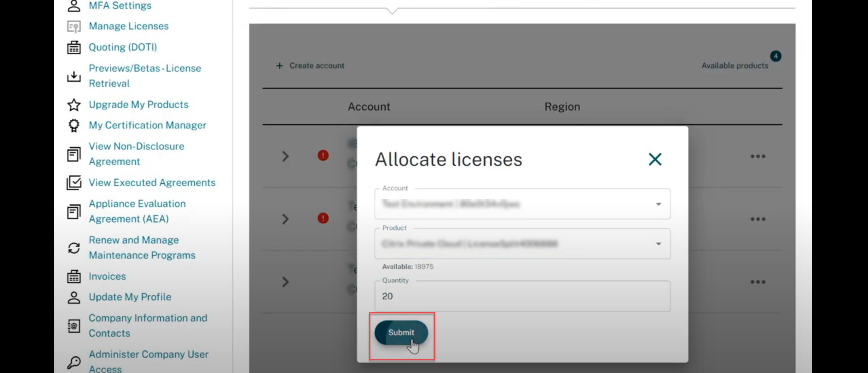
Task: Click the third row expander arrow
Action: click(286, 282)
